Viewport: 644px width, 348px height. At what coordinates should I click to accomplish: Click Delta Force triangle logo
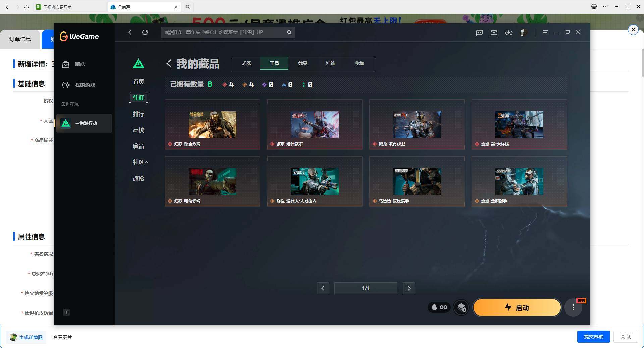pos(139,63)
